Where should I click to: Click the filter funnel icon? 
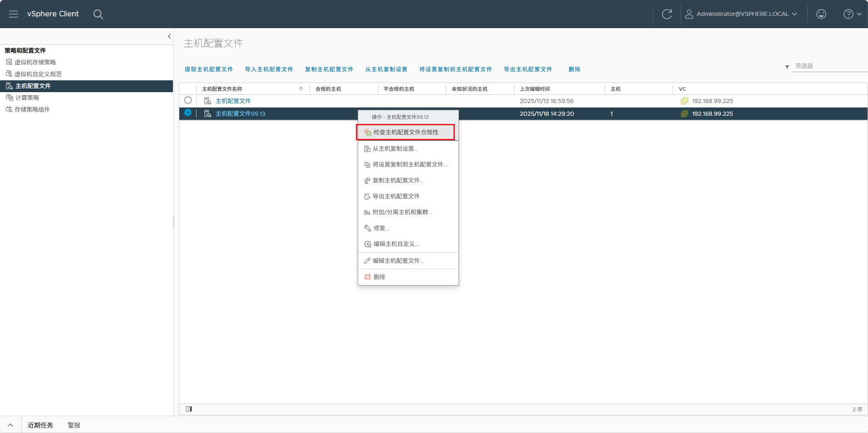[x=787, y=67]
